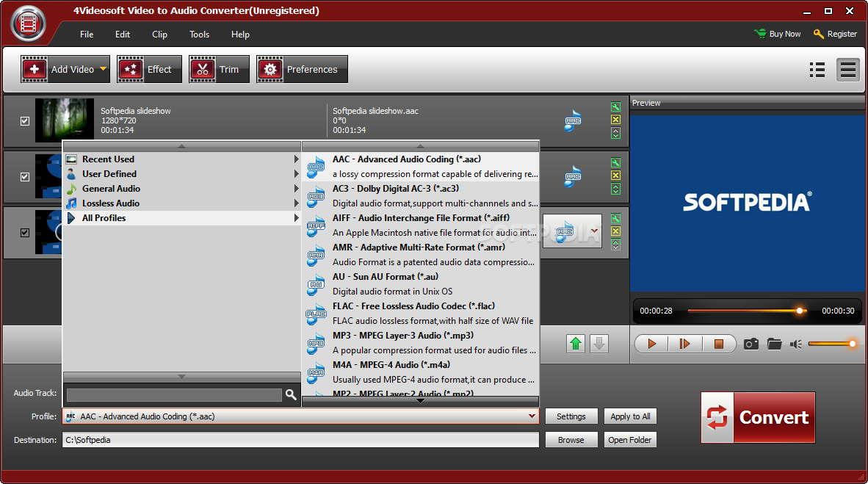Click the Open Folder button
Viewport: 868px width, 484px height.
(630, 440)
